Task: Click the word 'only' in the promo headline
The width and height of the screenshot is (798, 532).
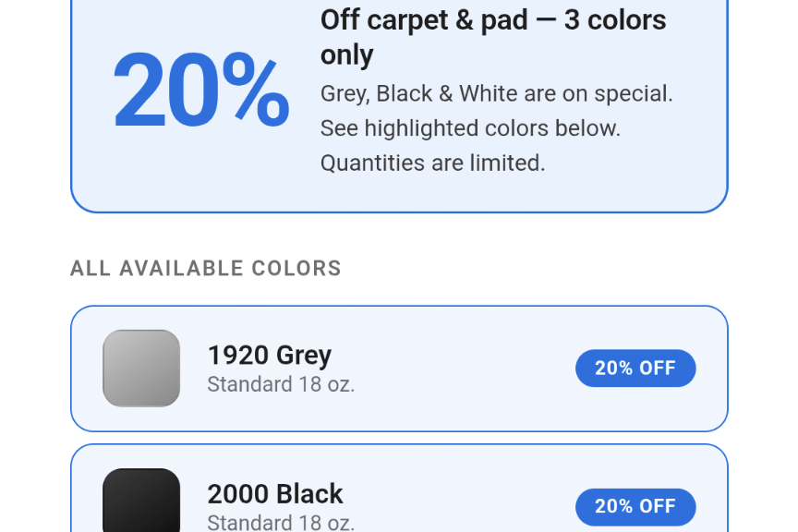Action: [x=347, y=55]
